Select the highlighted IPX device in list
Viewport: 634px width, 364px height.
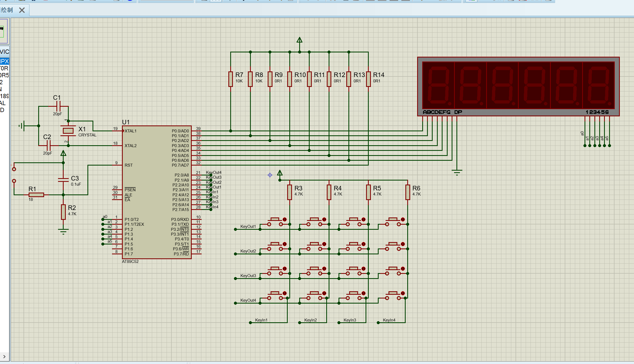5,61
